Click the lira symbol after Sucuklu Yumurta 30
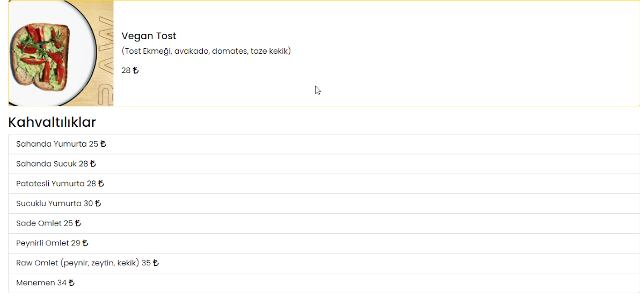The width and height of the screenshot is (644, 297). tap(98, 204)
